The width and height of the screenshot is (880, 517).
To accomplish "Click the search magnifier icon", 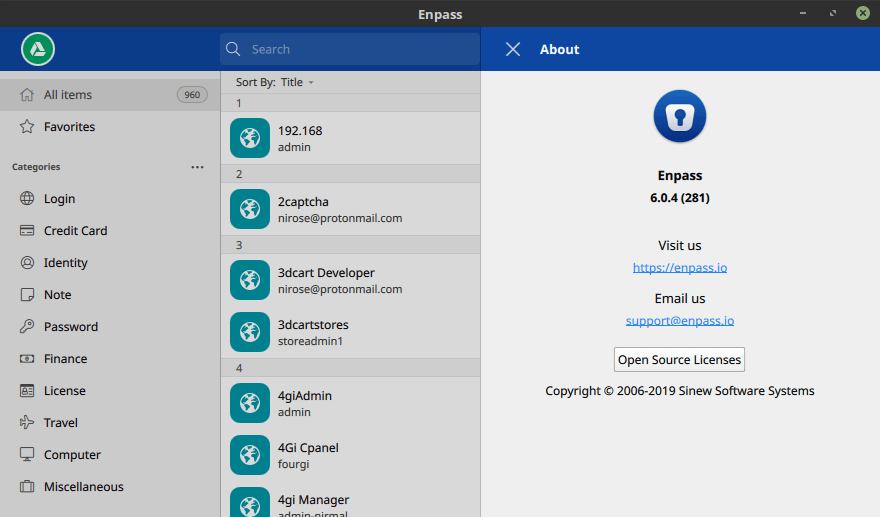I will (x=233, y=49).
